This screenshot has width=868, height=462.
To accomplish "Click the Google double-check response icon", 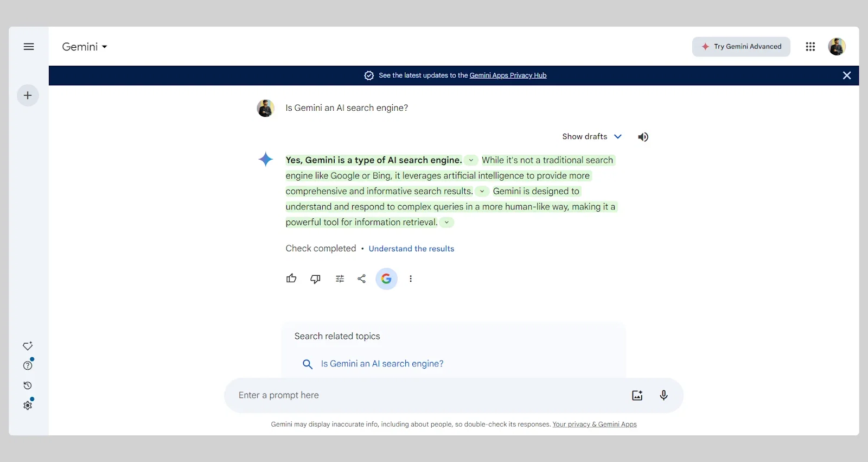I will coord(386,279).
